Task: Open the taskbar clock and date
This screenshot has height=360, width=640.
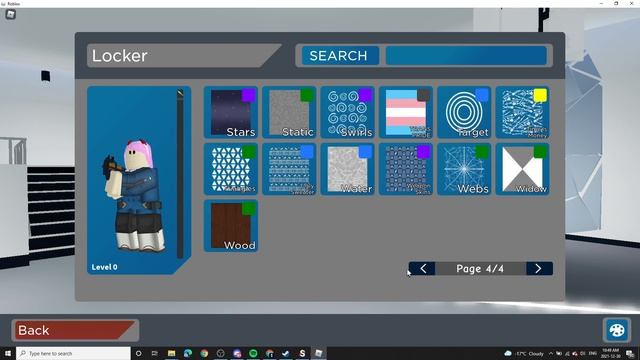Action: [610, 353]
